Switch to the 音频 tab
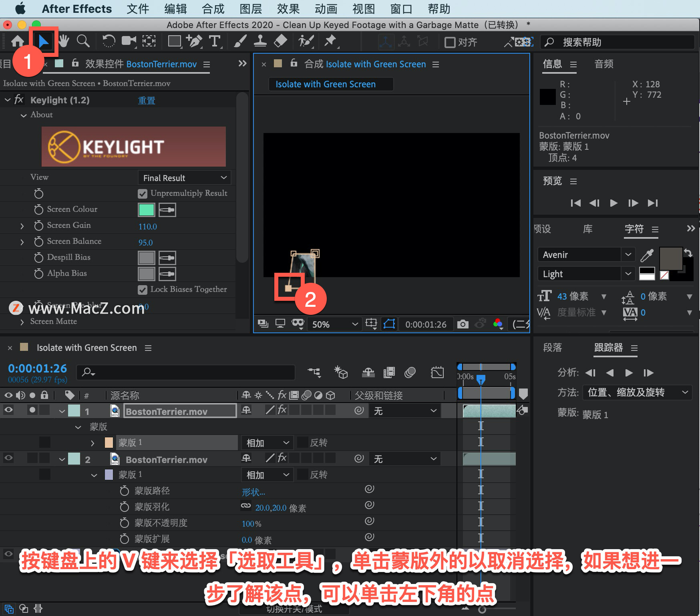 (603, 64)
